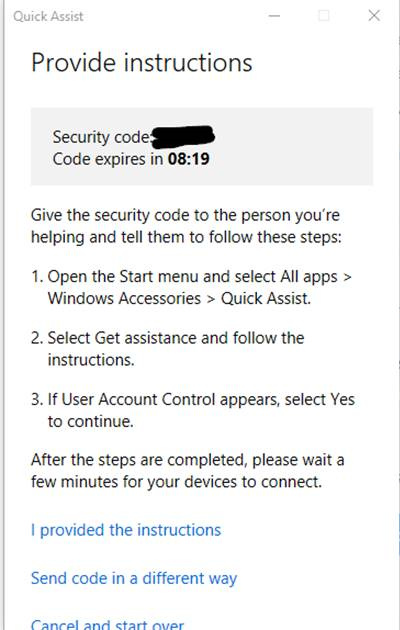
Task: Click the "Provide instructions" heading
Action: pos(142,63)
